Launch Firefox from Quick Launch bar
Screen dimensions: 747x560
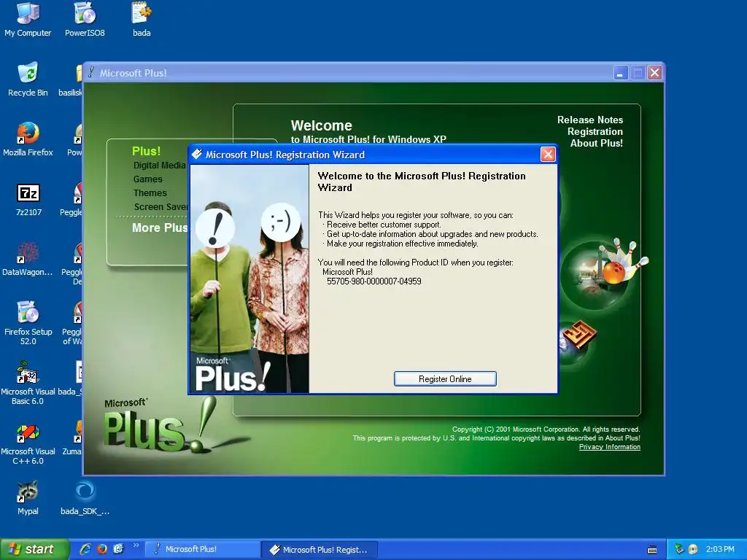[x=102, y=549]
